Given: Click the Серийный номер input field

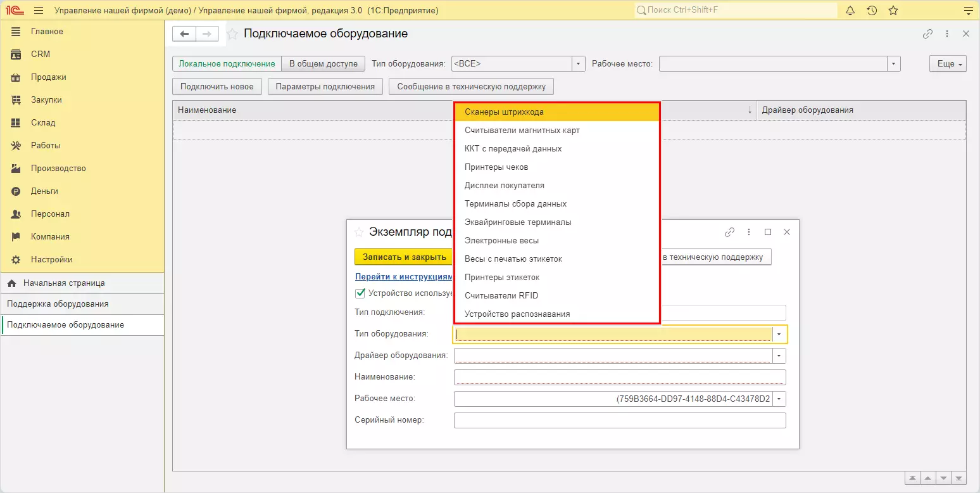Looking at the screenshot, I should click(619, 420).
